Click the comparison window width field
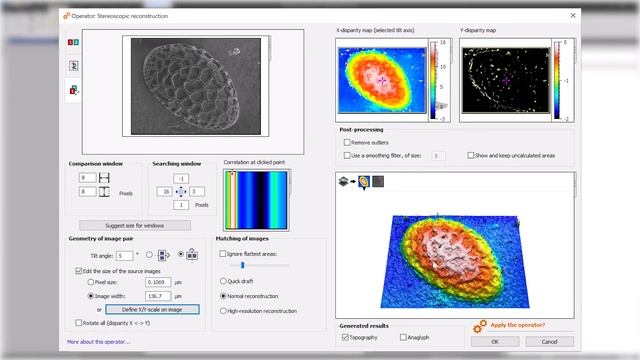 click(87, 178)
